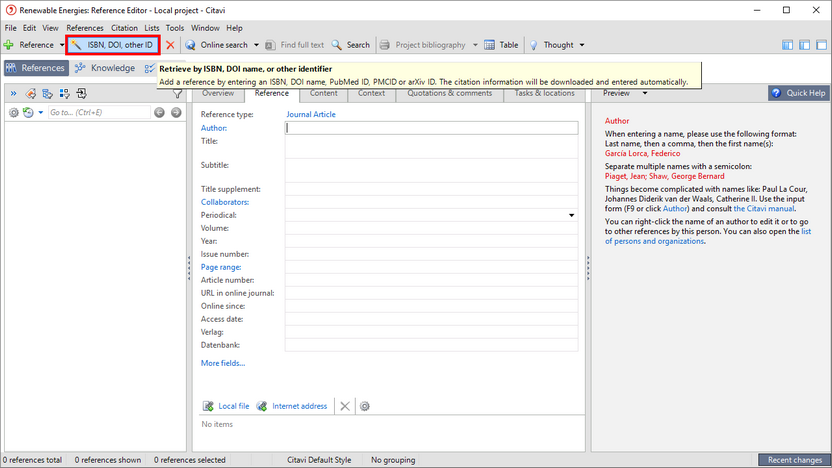This screenshot has width=832, height=468.
Task: Click the Go to search field
Action: click(x=99, y=112)
